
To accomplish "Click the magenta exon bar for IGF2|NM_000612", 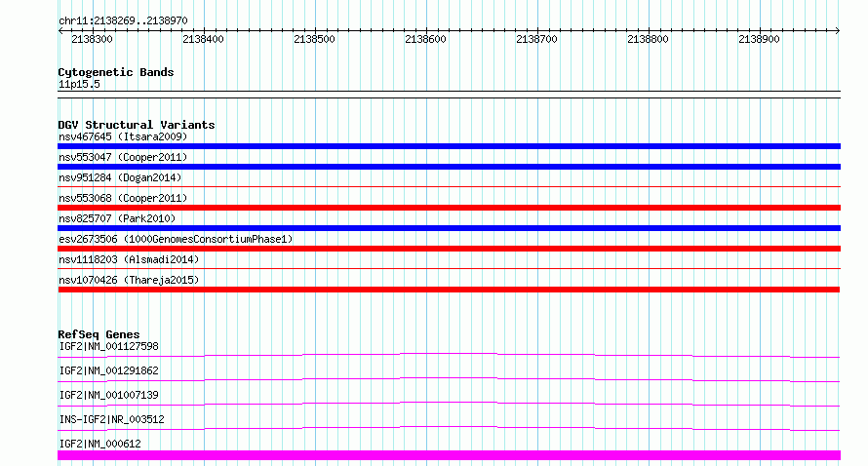I will (449, 455).
